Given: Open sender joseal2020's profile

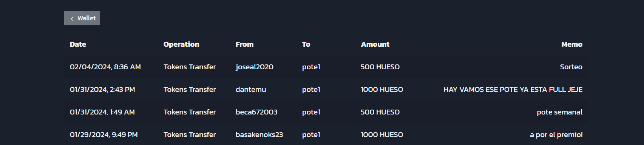Looking at the screenshot, I should tap(255, 67).
